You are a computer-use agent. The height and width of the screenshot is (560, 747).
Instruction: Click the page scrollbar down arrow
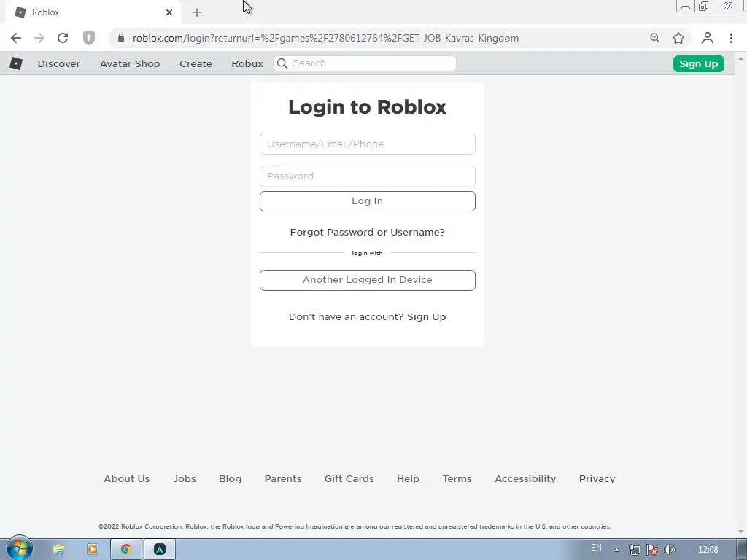[x=740, y=532]
